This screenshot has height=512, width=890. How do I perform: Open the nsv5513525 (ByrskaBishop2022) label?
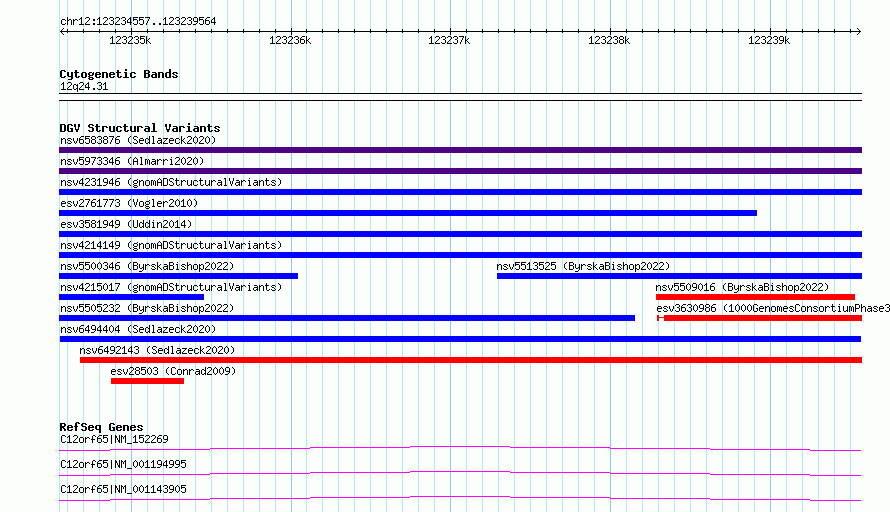[583, 266]
